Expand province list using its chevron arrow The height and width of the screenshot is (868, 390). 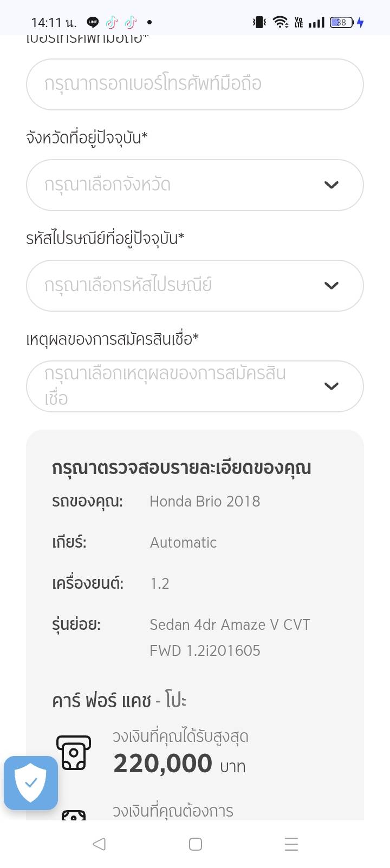coord(331,185)
